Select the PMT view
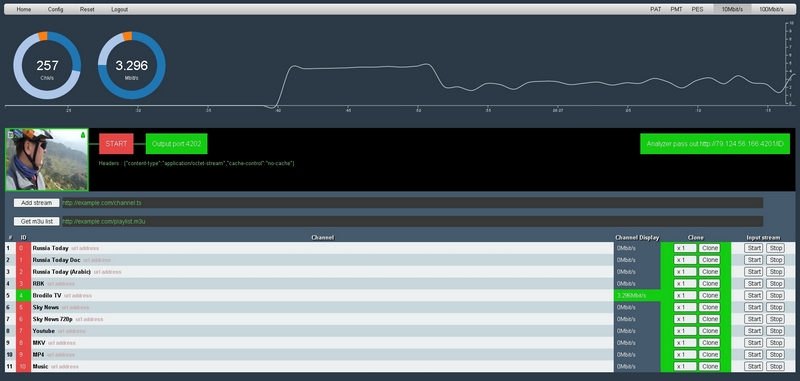This screenshot has height=381, width=800. tap(677, 9)
